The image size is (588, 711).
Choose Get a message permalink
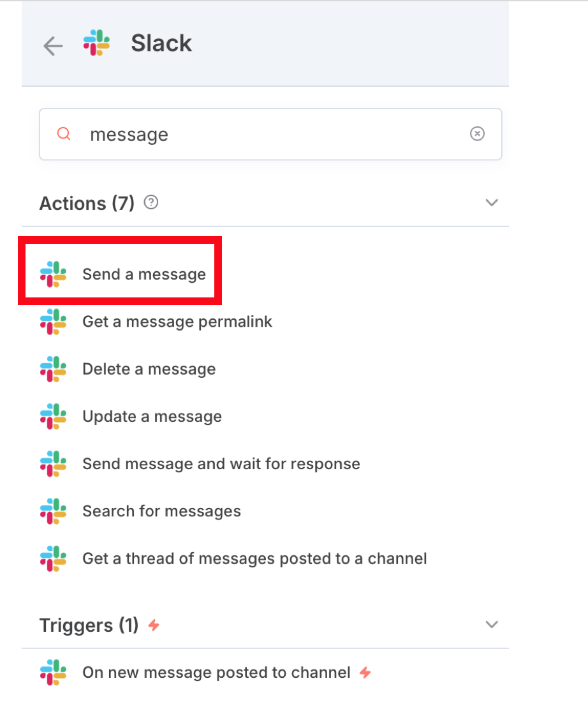coord(177,322)
